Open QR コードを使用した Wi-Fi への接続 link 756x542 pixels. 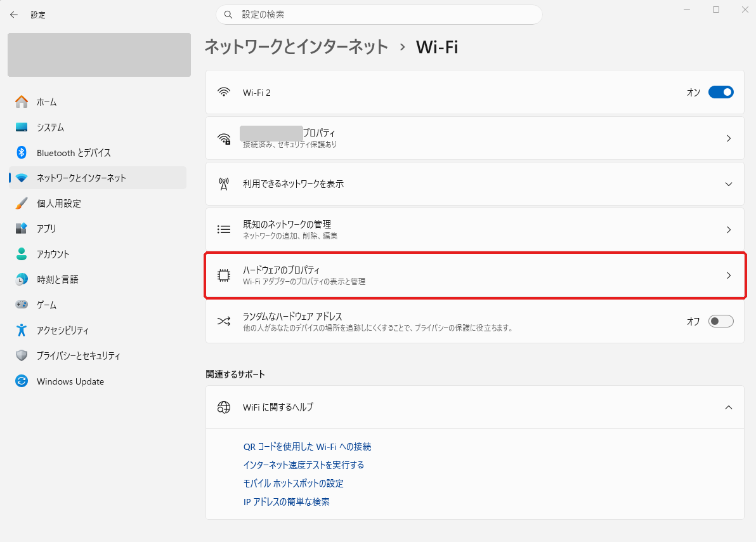(307, 446)
